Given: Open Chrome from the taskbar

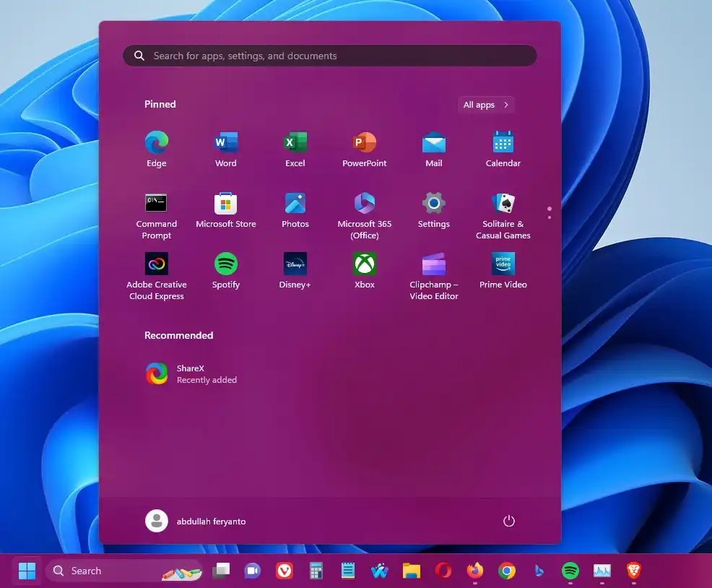Looking at the screenshot, I should tap(506, 571).
